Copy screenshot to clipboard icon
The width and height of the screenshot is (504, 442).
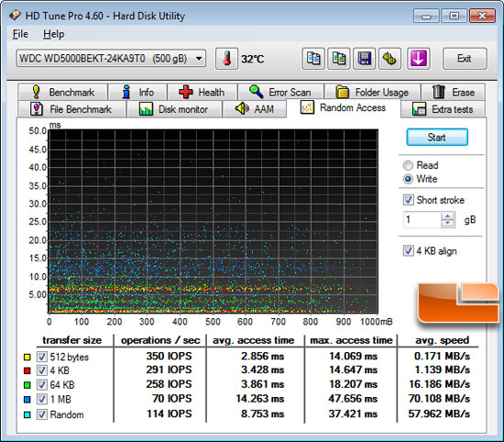339,59
